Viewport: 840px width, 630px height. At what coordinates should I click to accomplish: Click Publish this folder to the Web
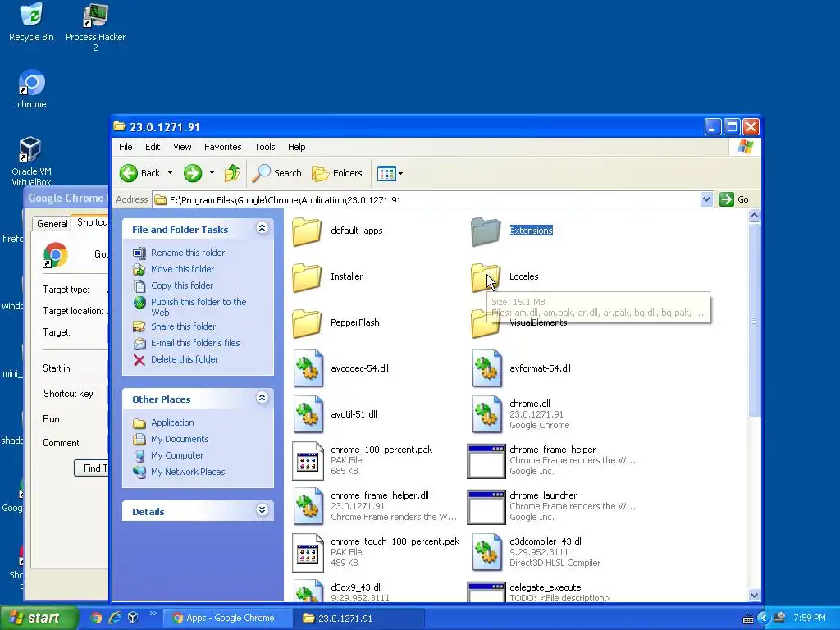(199, 307)
